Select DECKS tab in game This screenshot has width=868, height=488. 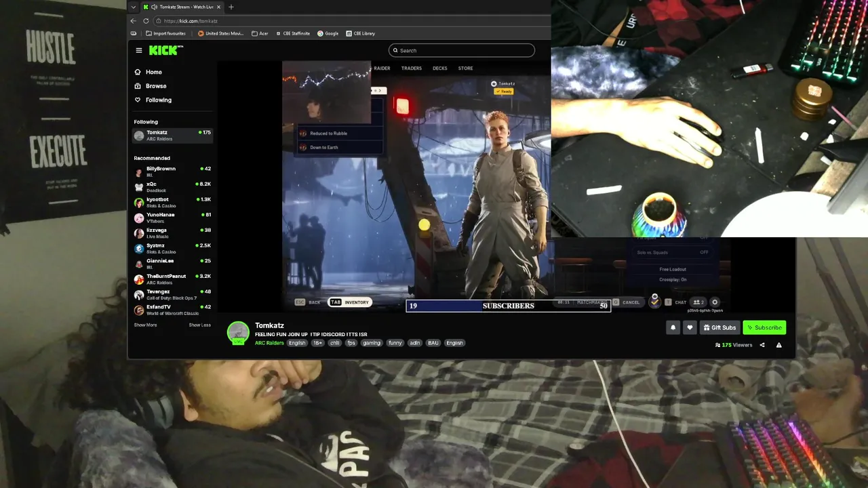pyautogui.click(x=439, y=68)
